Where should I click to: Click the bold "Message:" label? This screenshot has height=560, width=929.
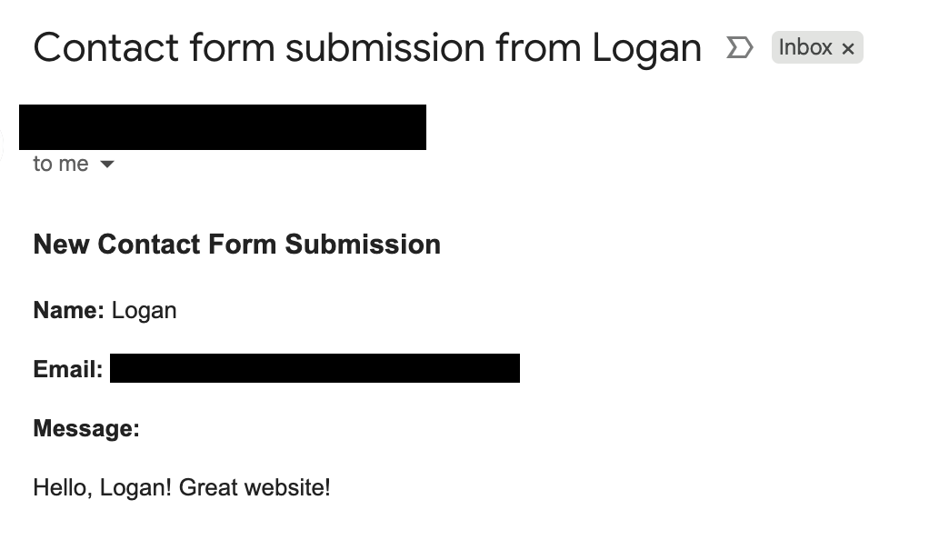point(86,428)
